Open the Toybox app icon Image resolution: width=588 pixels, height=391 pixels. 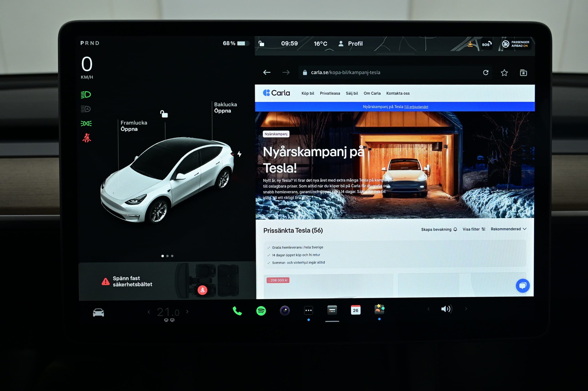(379, 309)
